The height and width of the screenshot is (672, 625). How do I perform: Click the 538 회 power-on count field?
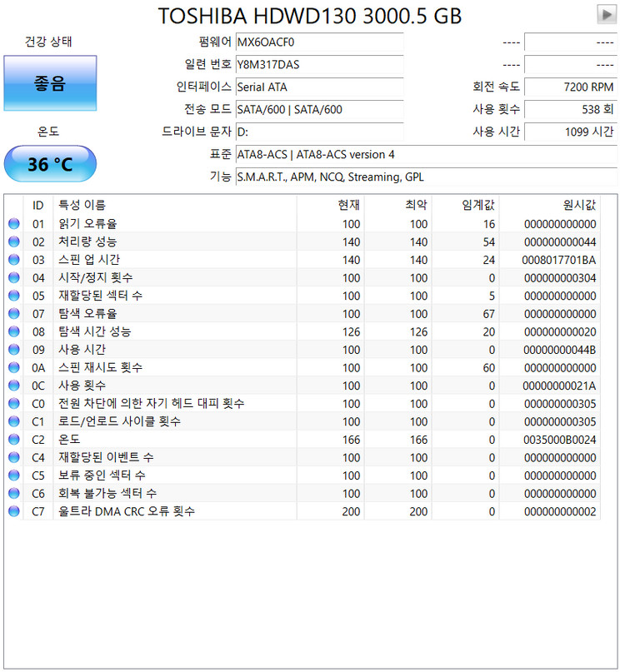pyautogui.click(x=571, y=109)
